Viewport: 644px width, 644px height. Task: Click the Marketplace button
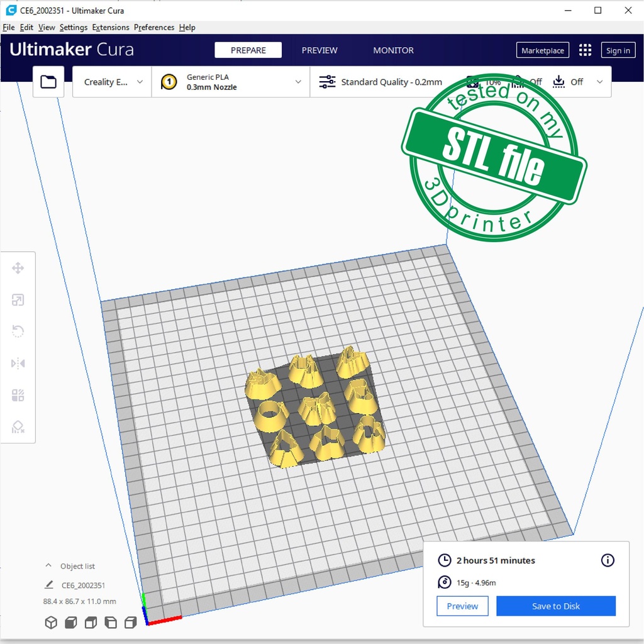(542, 50)
